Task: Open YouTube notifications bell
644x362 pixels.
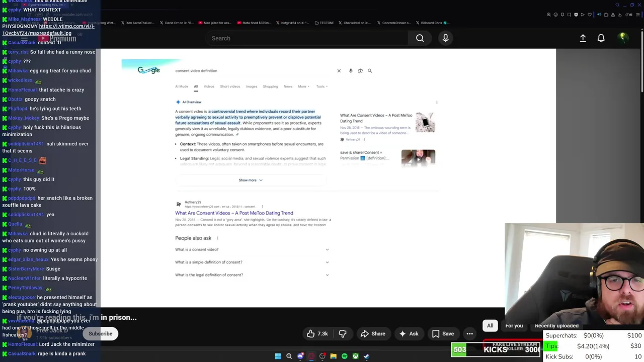Action: 601,38
